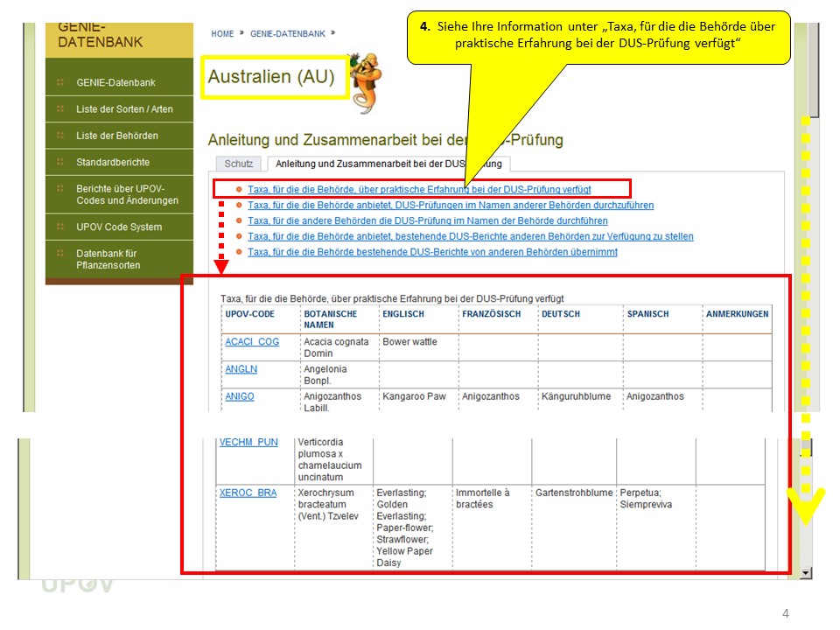The height and width of the screenshot is (630, 840).
Task: Click the Australien (AU) heading
Action: coord(271,77)
